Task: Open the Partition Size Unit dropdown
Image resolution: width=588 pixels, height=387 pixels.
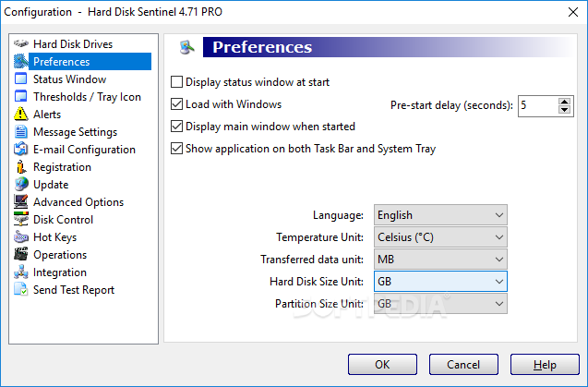Action: tap(440, 304)
